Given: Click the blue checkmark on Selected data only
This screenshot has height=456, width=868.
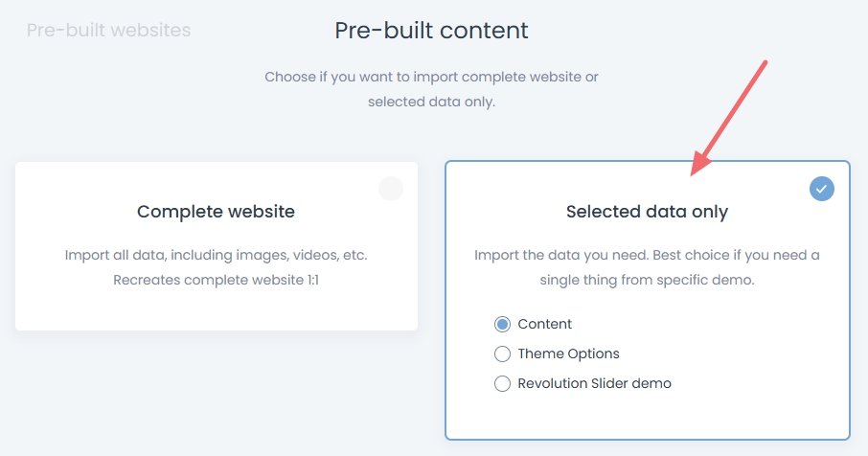Looking at the screenshot, I should click(x=822, y=189).
